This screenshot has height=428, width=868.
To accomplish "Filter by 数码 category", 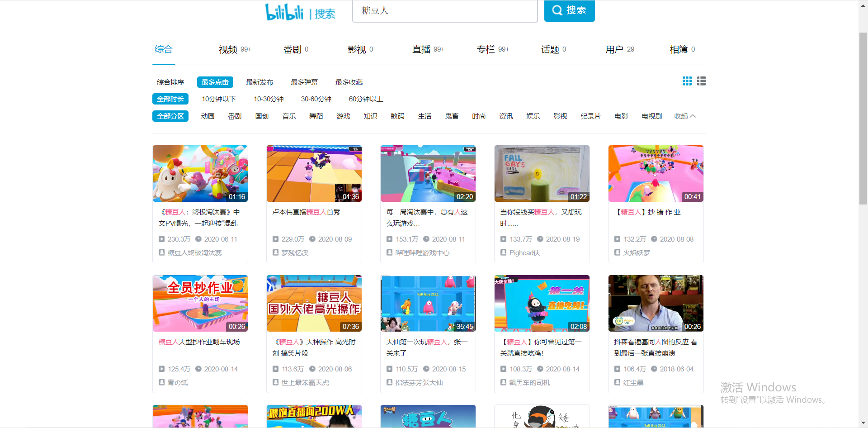I will pos(397,116).
